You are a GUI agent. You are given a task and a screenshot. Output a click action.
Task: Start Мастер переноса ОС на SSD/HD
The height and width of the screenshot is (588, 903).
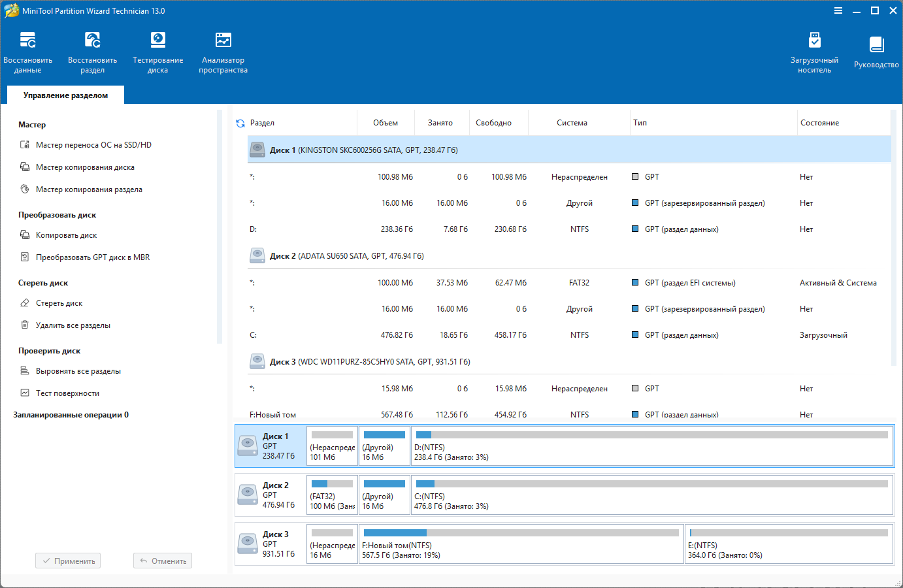point(93,145)
